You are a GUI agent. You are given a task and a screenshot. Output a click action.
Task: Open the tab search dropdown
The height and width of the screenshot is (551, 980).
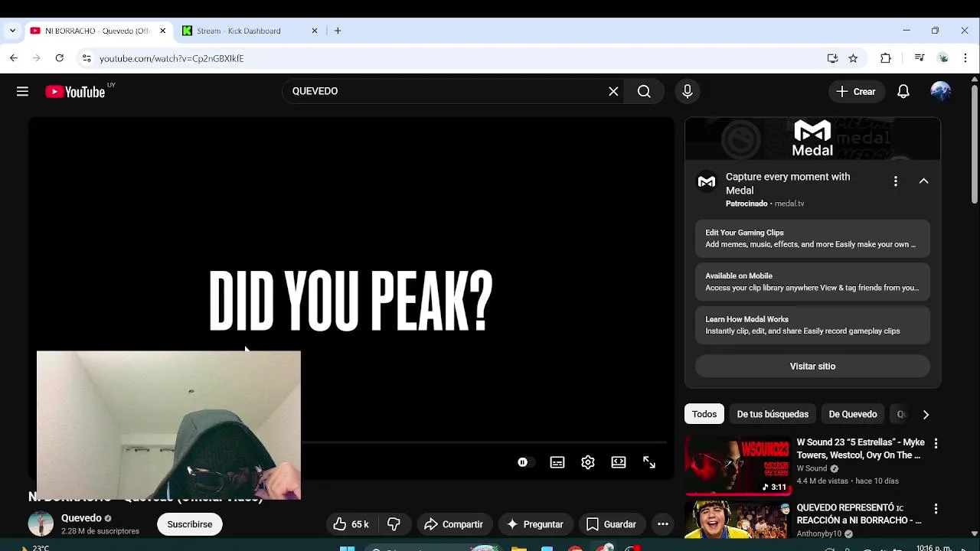(12, 31)
